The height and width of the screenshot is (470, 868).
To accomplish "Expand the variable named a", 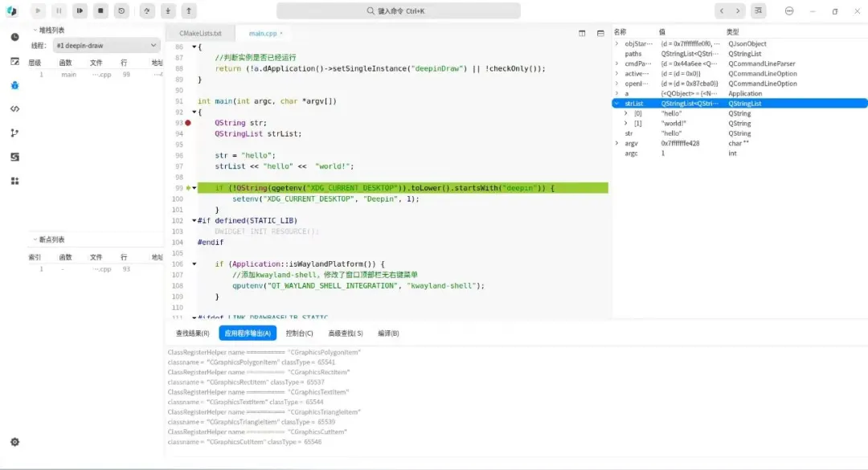I will pos(616,93).
